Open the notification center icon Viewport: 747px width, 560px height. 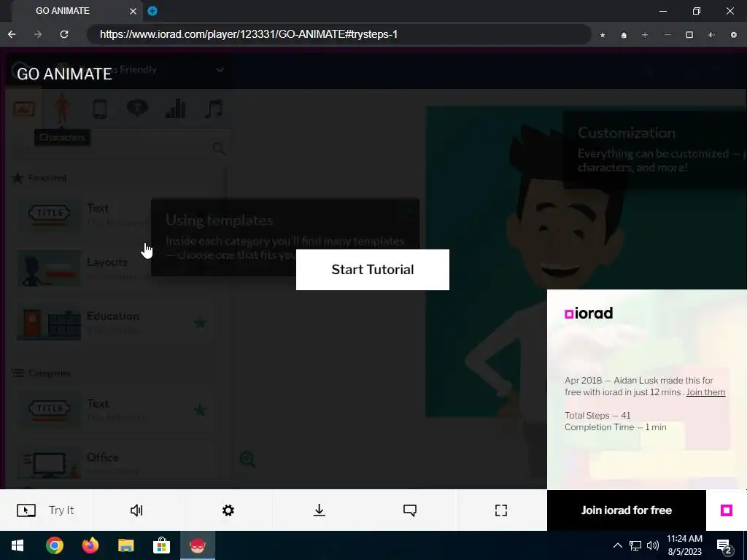(x=724, y=545)
